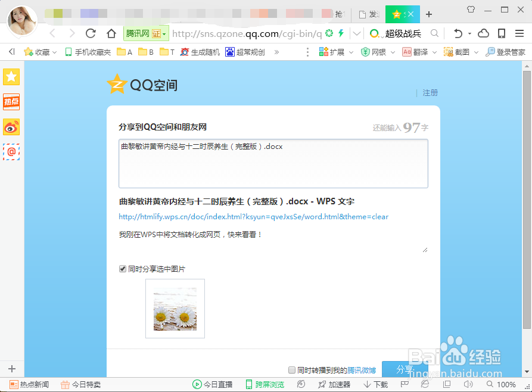Click the search magnifier in search box

coord(434,33)
